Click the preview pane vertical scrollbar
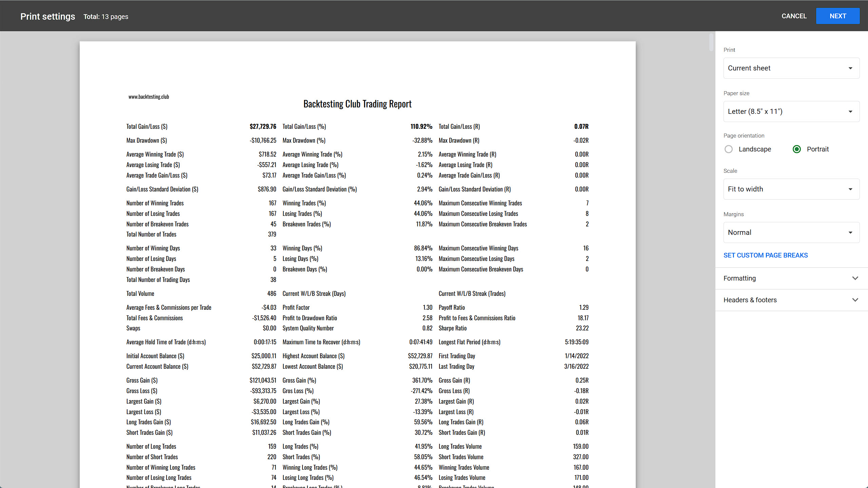The image size is (868, 488). tap(711, 42)
